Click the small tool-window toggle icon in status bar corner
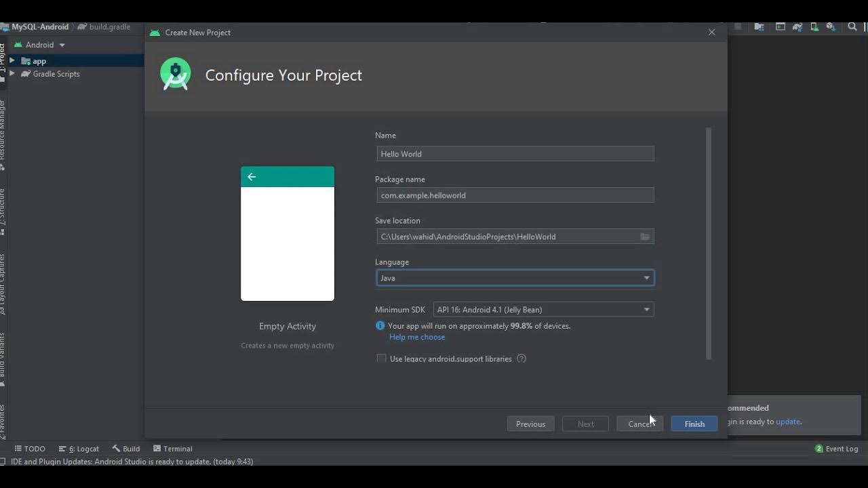Screen dimensions: 868x488 (x=3, y=462)
